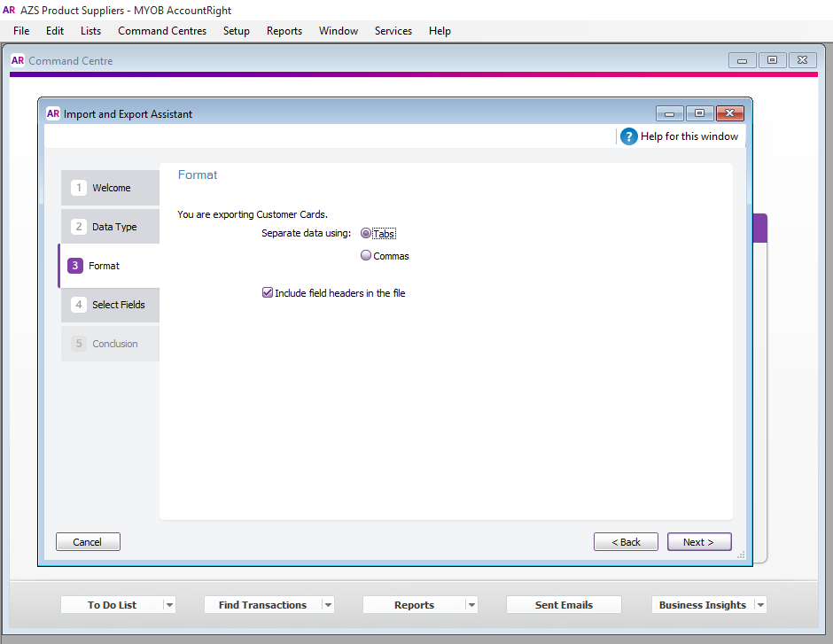Screen dimensions: 833x644
Task: Open the Reports menu in menu bar
Action: pyautogui.click(x=284, y=31)
